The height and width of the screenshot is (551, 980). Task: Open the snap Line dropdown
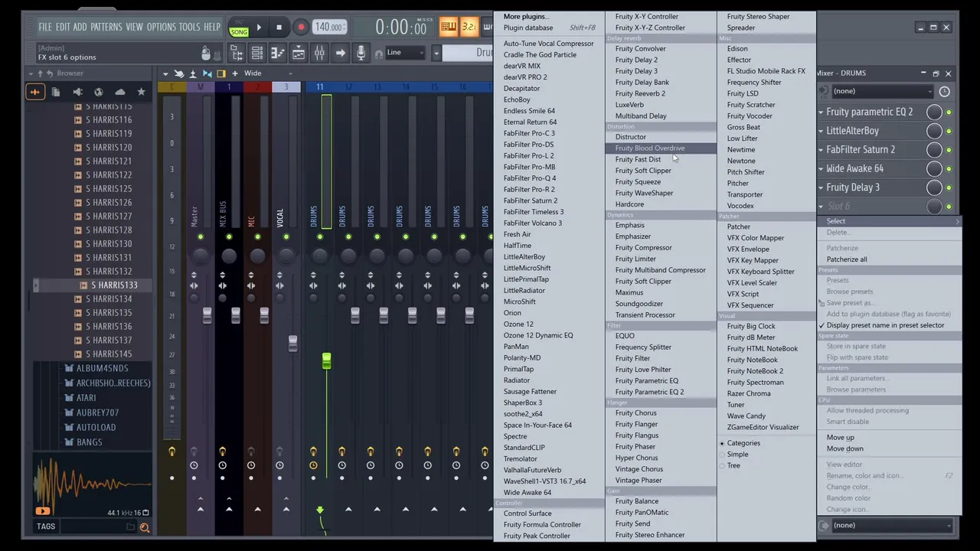tap(404, 52)
